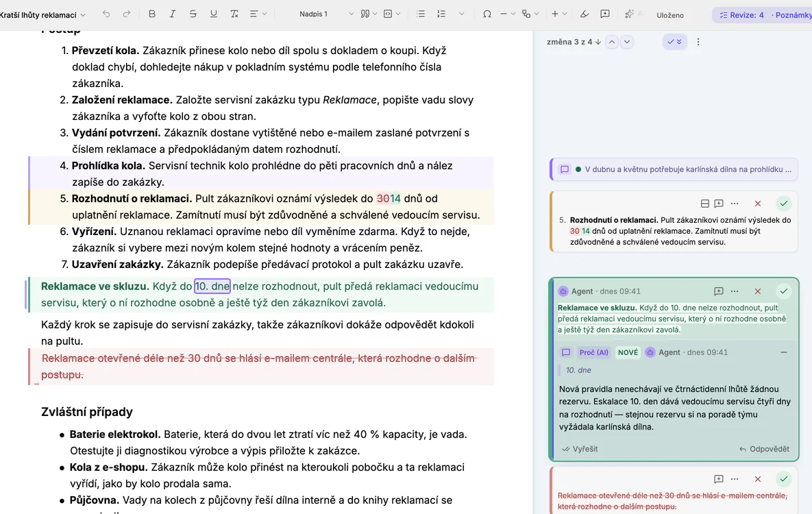Click the accept all changes button

pos(675,42)
